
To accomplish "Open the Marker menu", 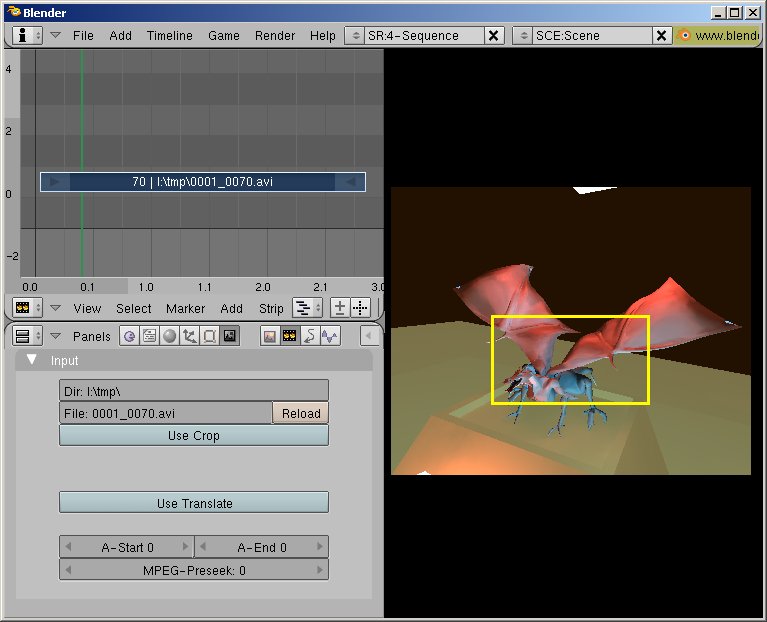I will pyautogui.click(x=185, y=309).
